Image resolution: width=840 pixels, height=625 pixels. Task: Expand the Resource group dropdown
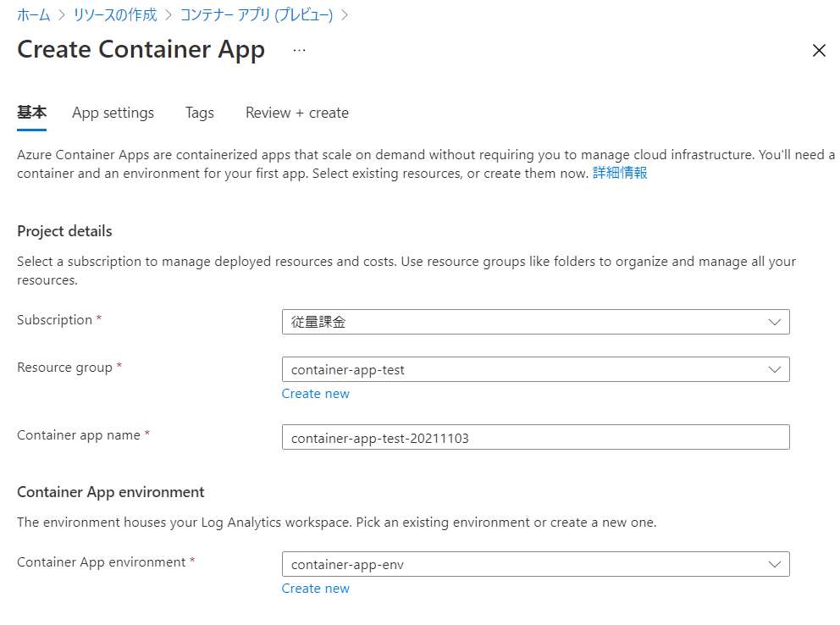click(536, 369)
